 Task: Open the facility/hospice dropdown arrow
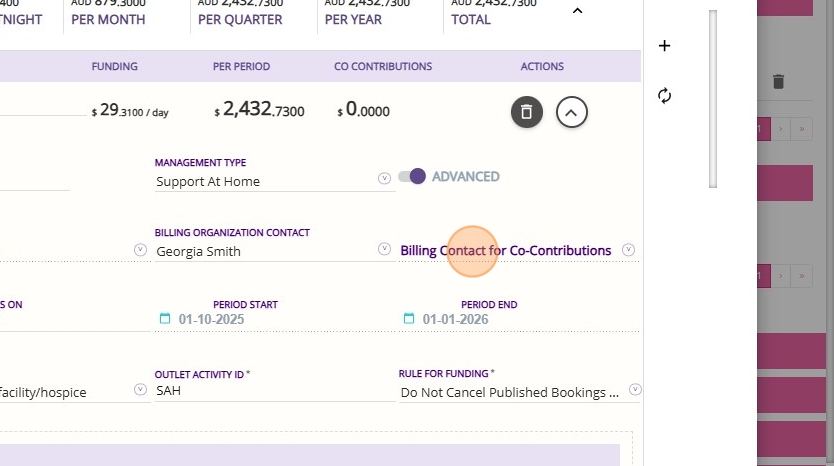[140, 390]
